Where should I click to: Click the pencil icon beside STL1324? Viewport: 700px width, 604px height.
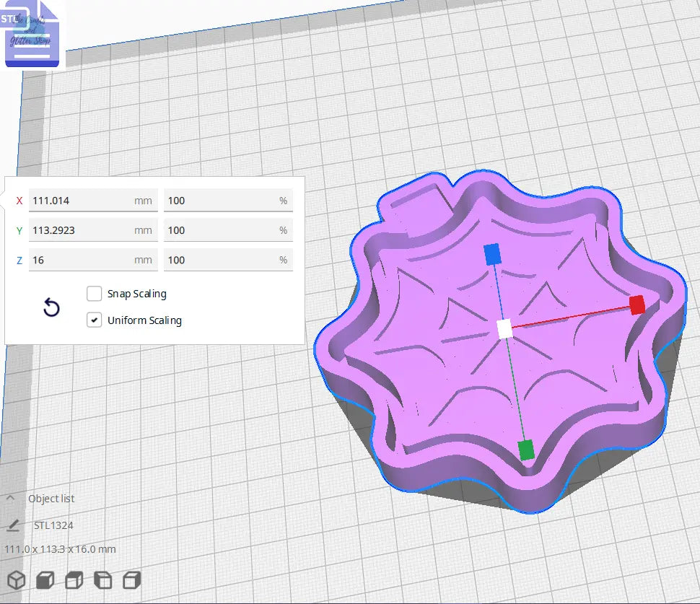(14, 525)
